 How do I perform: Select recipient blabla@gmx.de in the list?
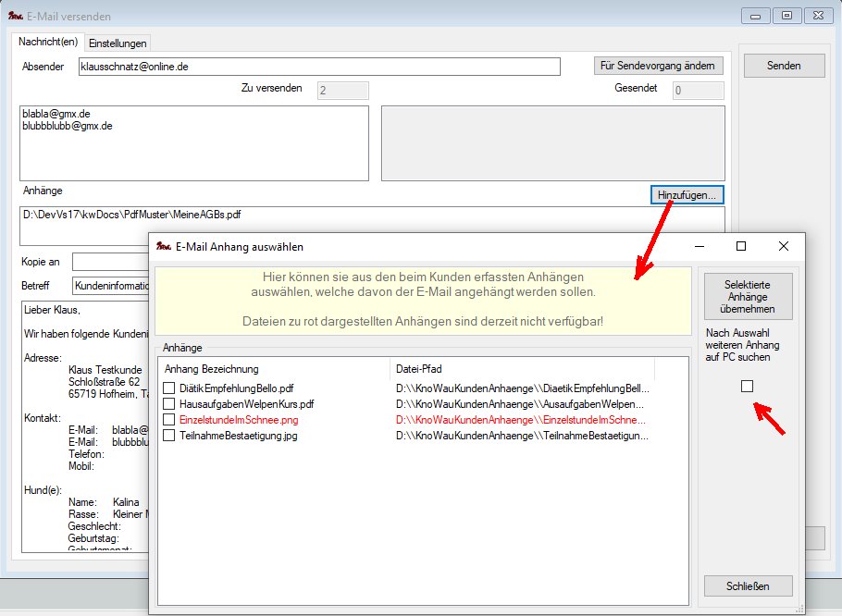(56, 114)
